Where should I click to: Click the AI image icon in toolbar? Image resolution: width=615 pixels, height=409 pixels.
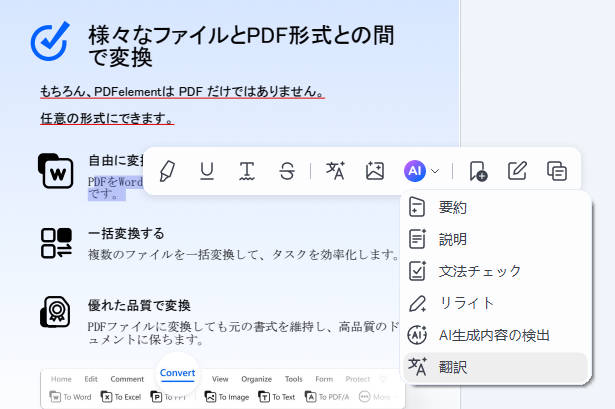click(375, 171)
